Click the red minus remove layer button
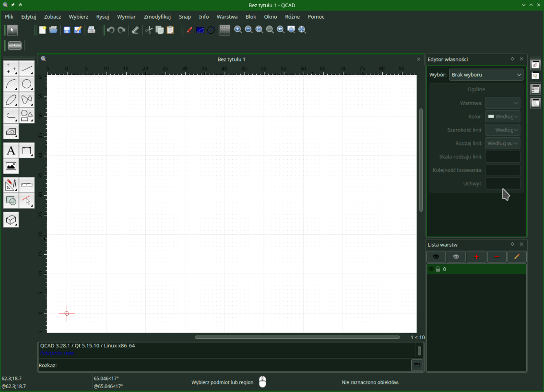The image size is (544, 392). click(497, 257)
